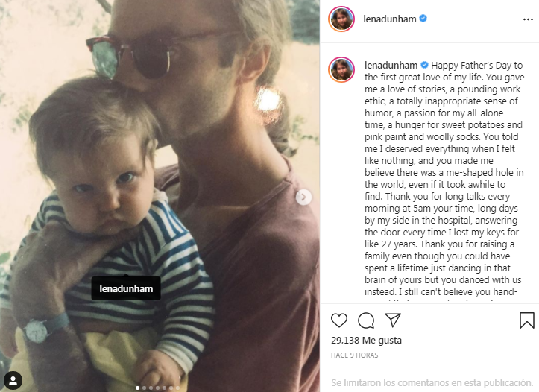Open the three-dot more options menu
The width and height of the screenshot is (539, 392).
[x=528, y=19]
